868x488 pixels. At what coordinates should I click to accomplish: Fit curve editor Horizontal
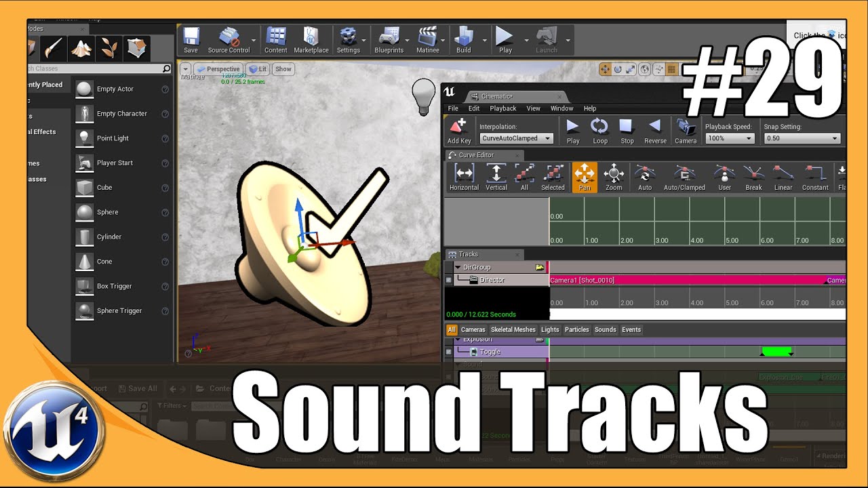464,178
